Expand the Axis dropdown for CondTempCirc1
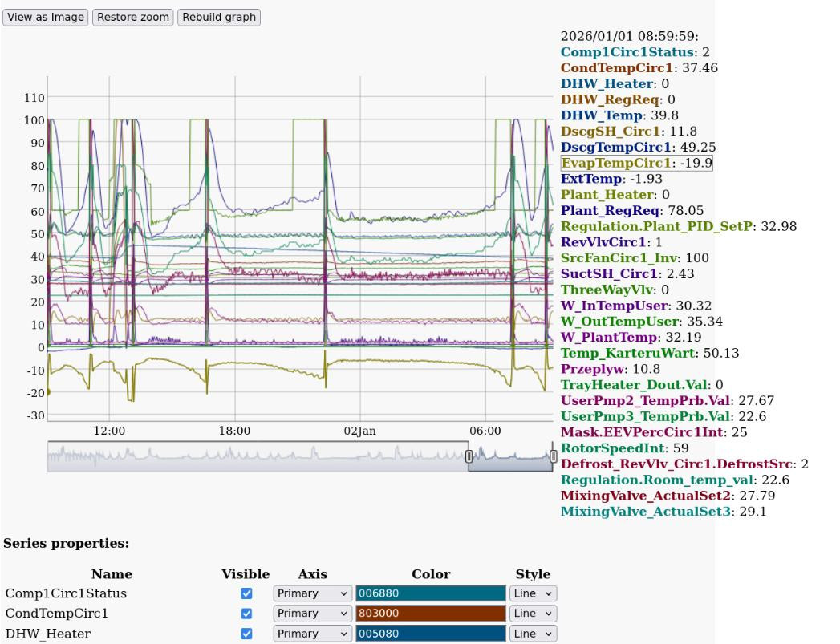 [x=312, y=614]
